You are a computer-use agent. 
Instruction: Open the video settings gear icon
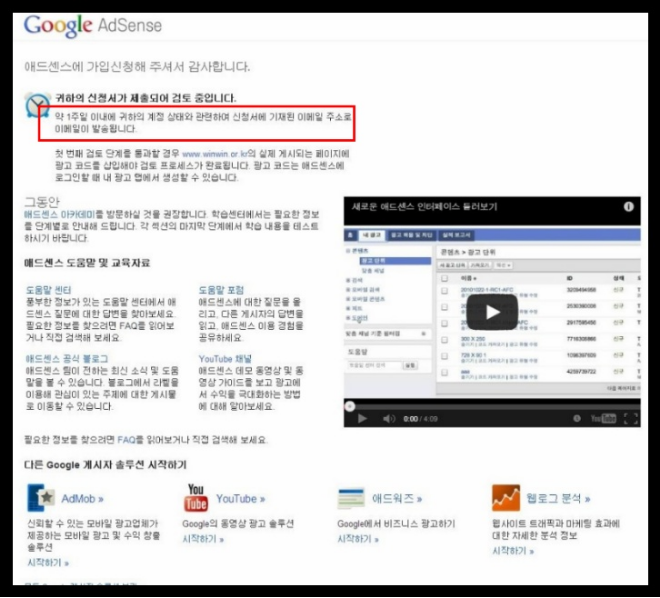pyautogui.click(x=577, y=418)
